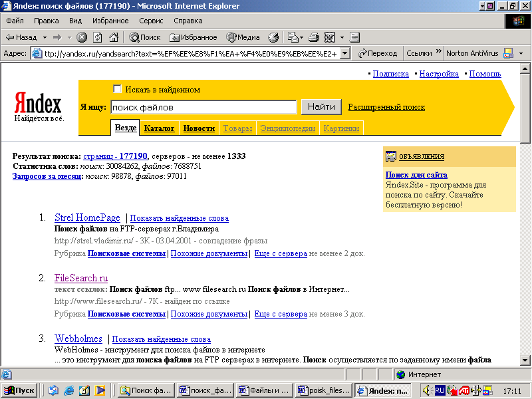The height and width of the screenshot is (399, 532).
Task: Print the page with the printer icon
Action: [314, 37]
